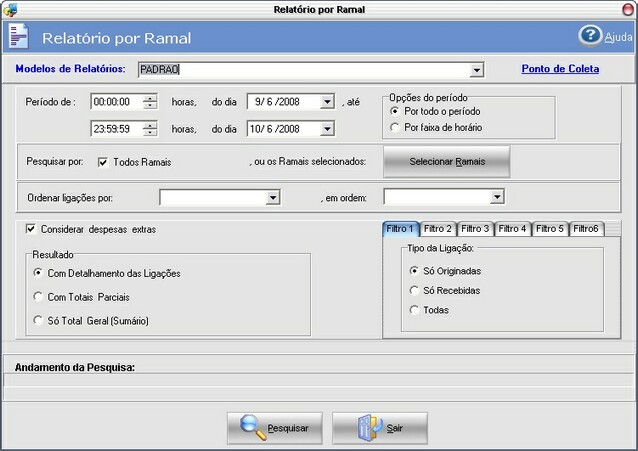The width and height of the screenshot is (638, 451).
Task: Click the Pesquisar button
Action: (275, 428)
